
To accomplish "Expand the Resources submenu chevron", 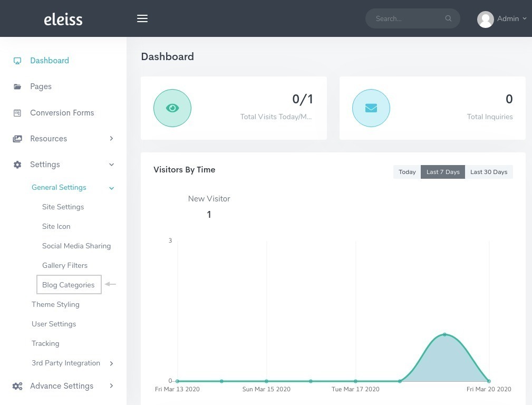I will (111, 139).
